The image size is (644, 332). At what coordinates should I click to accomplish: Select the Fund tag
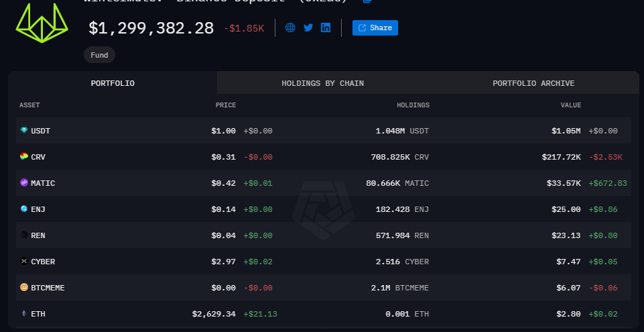(x=99, y=55)
